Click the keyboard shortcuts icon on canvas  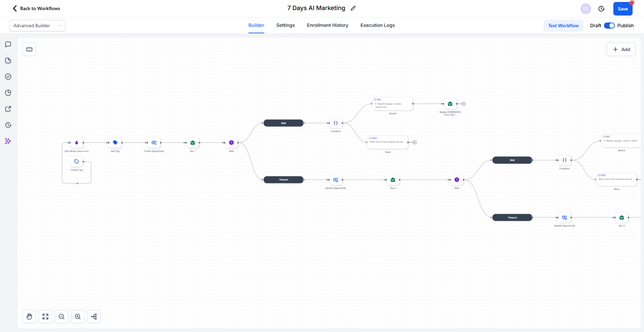[29, 49]
